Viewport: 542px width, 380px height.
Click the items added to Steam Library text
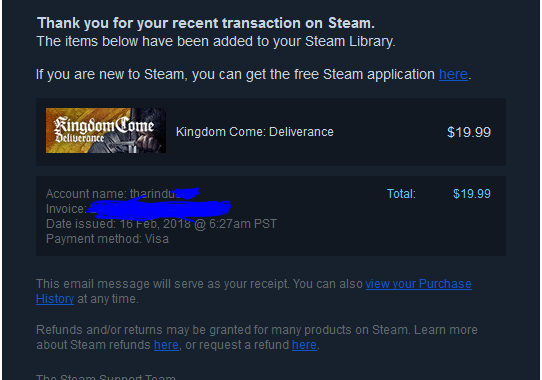pos(216,41)
